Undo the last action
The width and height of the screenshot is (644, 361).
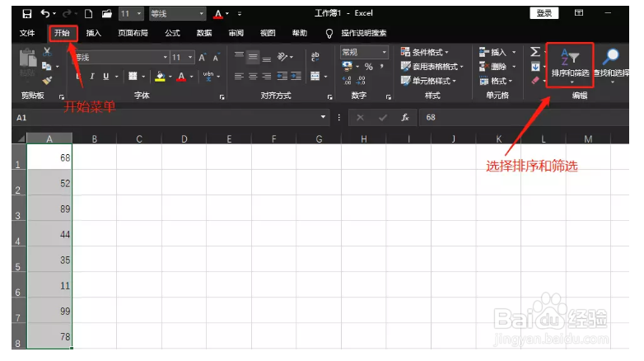[45, 13]
